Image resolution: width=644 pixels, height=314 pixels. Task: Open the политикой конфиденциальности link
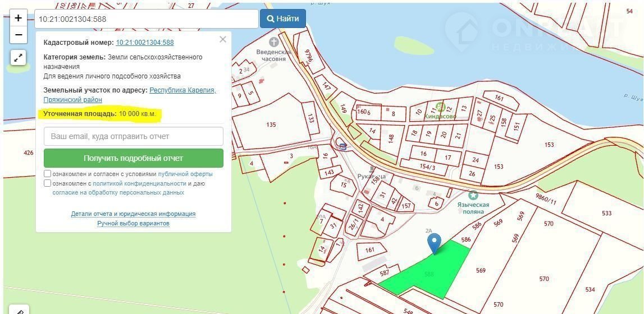[139, 183]
